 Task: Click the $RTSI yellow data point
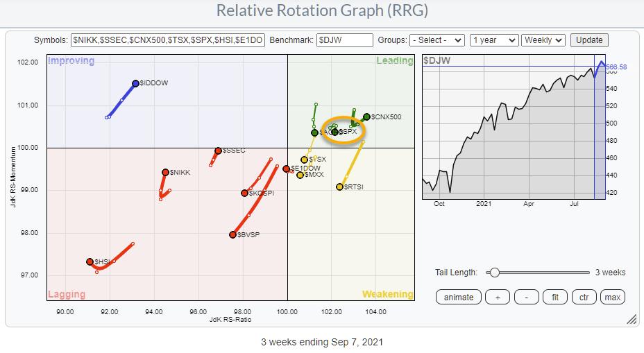[x=339, y=187]
